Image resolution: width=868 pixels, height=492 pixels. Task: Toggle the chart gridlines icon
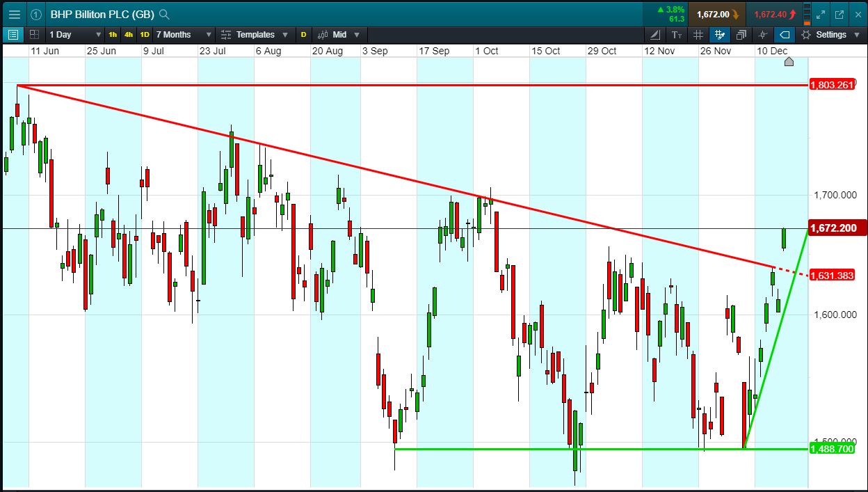698,34
